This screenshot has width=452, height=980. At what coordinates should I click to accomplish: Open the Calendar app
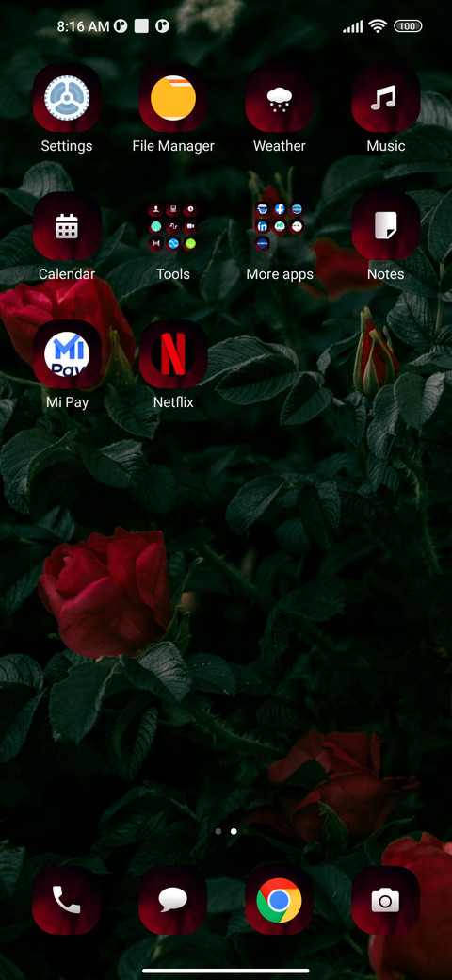(x=67, y=226)
